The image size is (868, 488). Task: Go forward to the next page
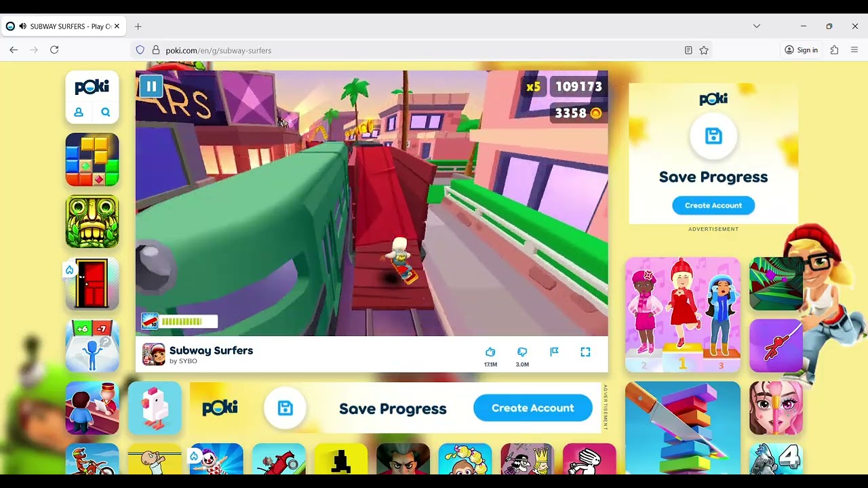coord(34,50)
